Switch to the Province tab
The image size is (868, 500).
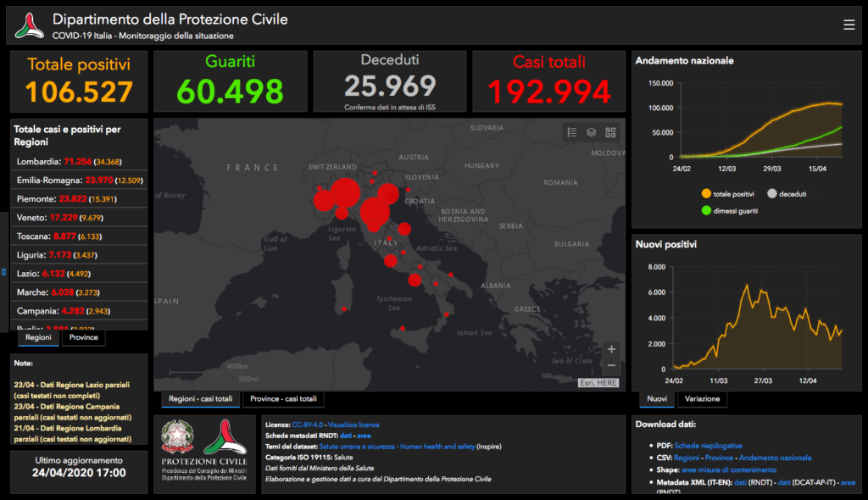(84, 337)
